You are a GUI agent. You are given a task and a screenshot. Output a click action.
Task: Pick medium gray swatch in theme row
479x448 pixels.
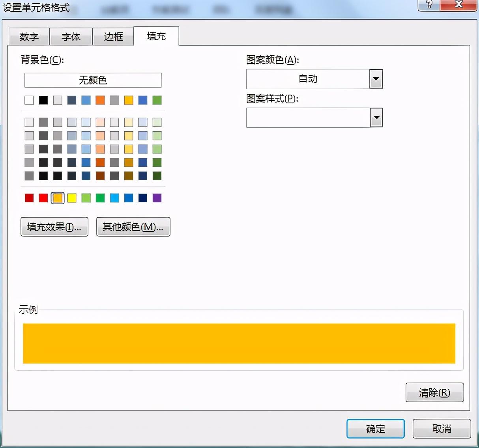pyautogui.click(x=114, y=100)
